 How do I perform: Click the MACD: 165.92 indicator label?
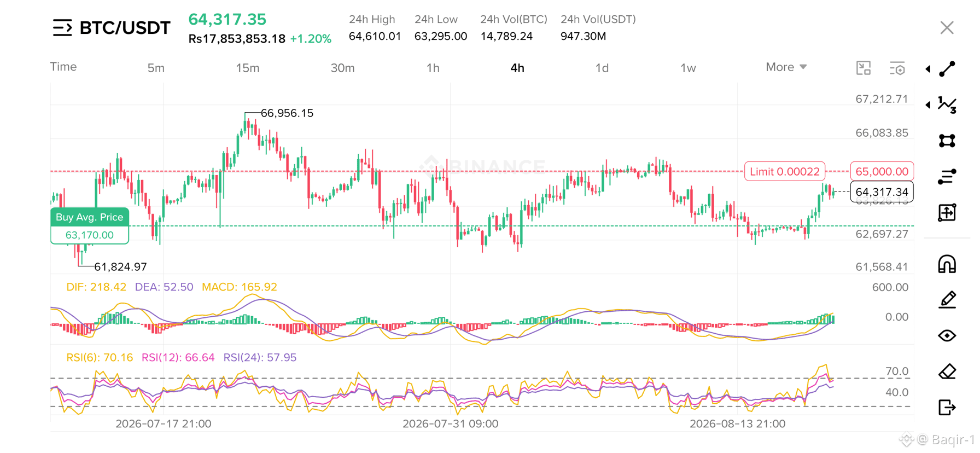(240, 287)
